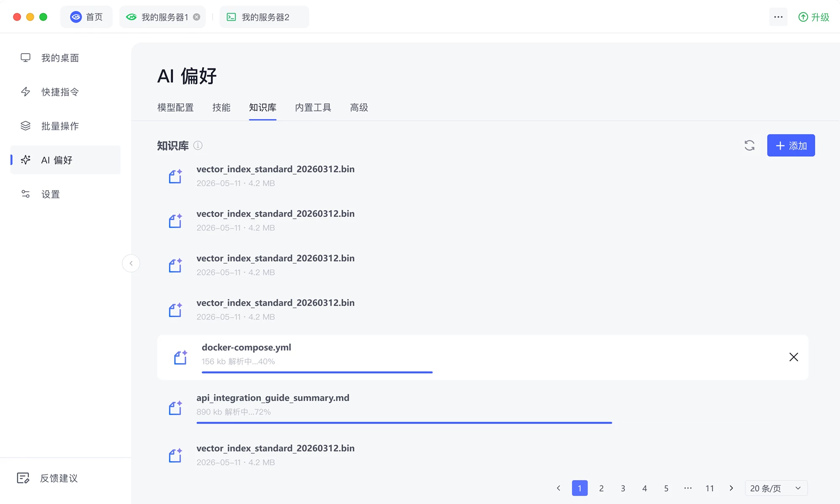Screen dimensions: 840x504
Task: Go to page 5
Action: click(666, 488)
